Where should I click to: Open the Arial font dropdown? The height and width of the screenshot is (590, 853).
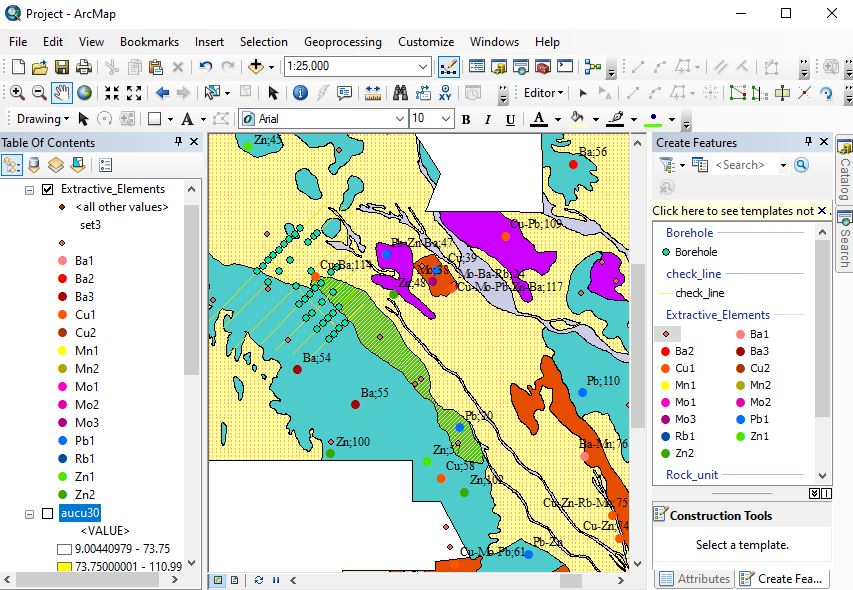coord(399,119)
